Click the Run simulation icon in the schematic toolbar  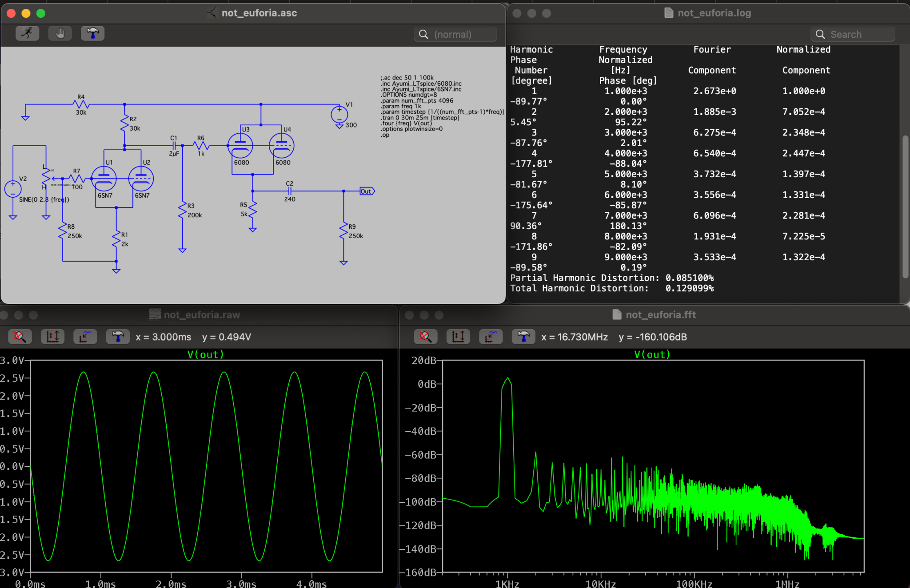(27, 33)
